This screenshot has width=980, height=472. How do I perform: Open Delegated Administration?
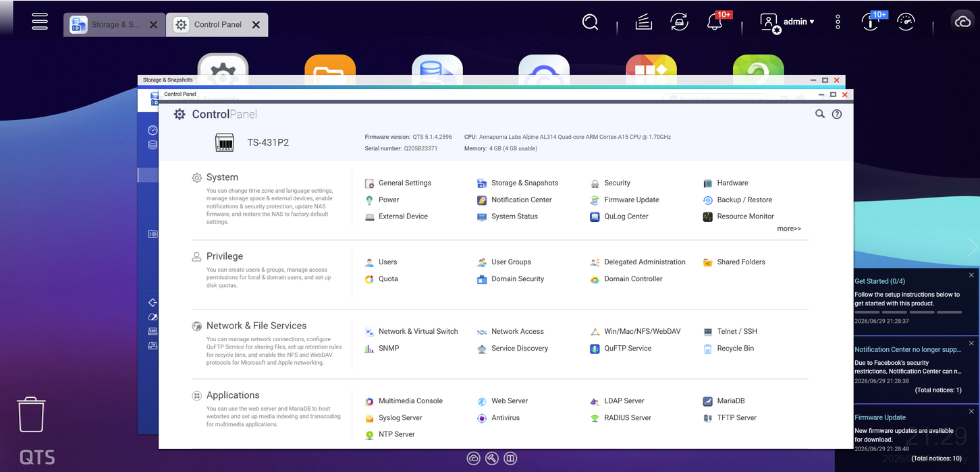[638, 262]
